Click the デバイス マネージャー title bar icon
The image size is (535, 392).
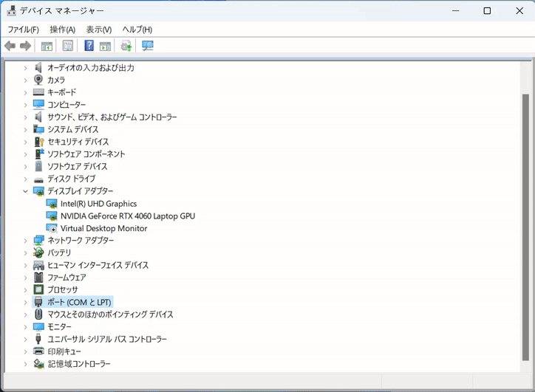(x=11, y=10)
